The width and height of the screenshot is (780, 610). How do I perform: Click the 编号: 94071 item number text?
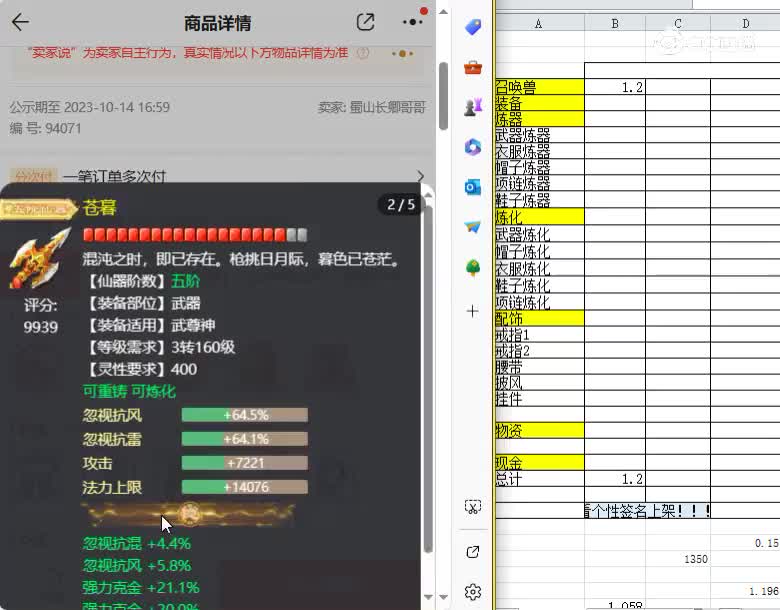[45, 128]
